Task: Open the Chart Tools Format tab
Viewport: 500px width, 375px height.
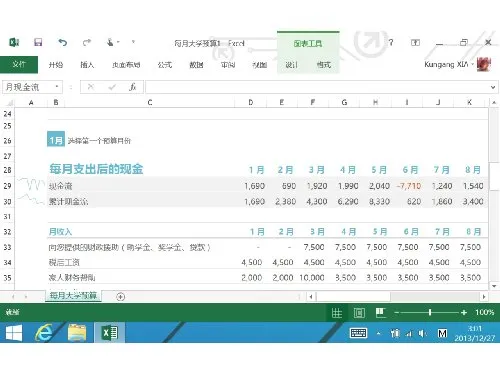Action: [324, 65]
